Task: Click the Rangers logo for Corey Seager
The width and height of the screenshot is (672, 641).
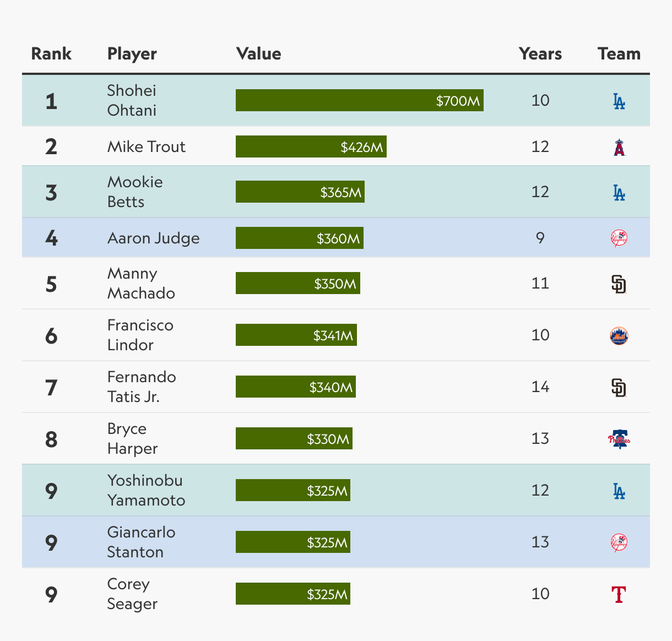Action: pyautogui.click(x=619, y=595)
